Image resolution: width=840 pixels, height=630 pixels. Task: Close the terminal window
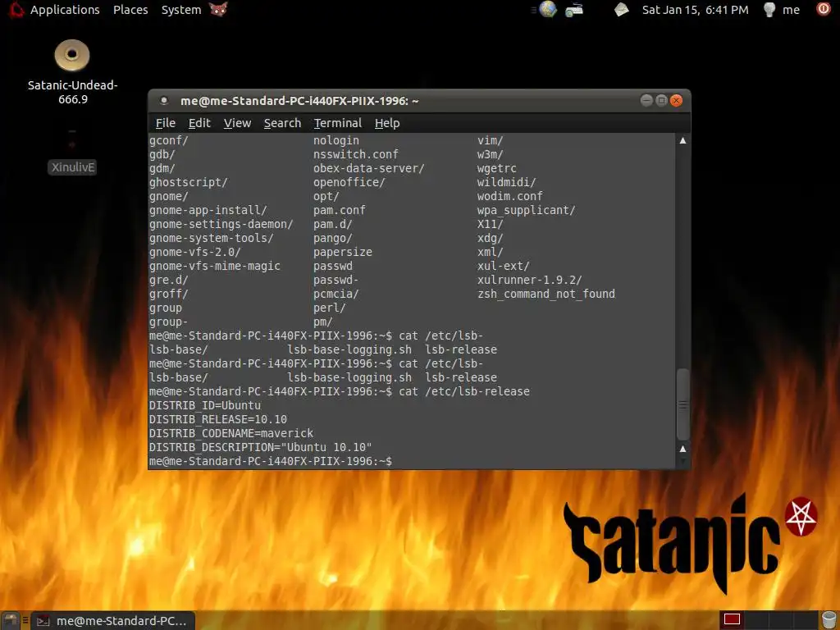pos(677,100)
